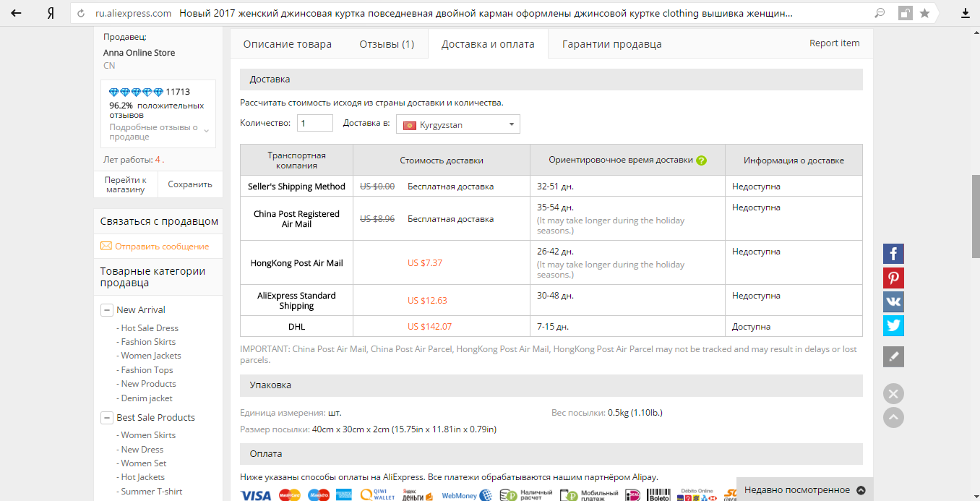Viewport: 980px width, 501px height.
Task: Open delivery time help question mark
Action: point(701,160)
